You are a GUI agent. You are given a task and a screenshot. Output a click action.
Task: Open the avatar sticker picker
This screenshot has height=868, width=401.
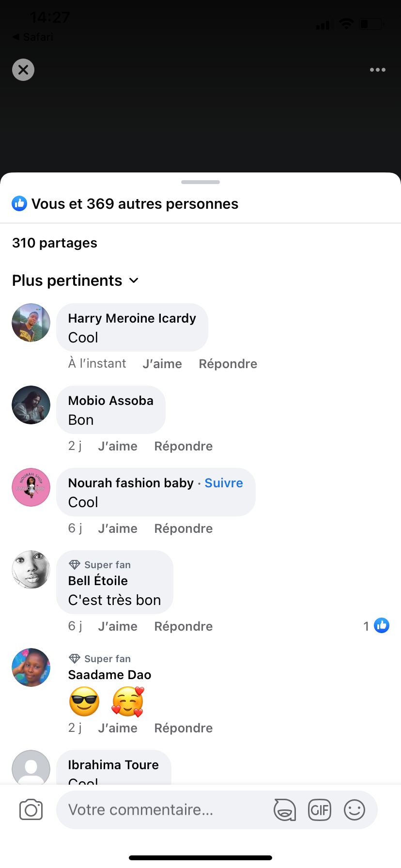click(285, 810)
